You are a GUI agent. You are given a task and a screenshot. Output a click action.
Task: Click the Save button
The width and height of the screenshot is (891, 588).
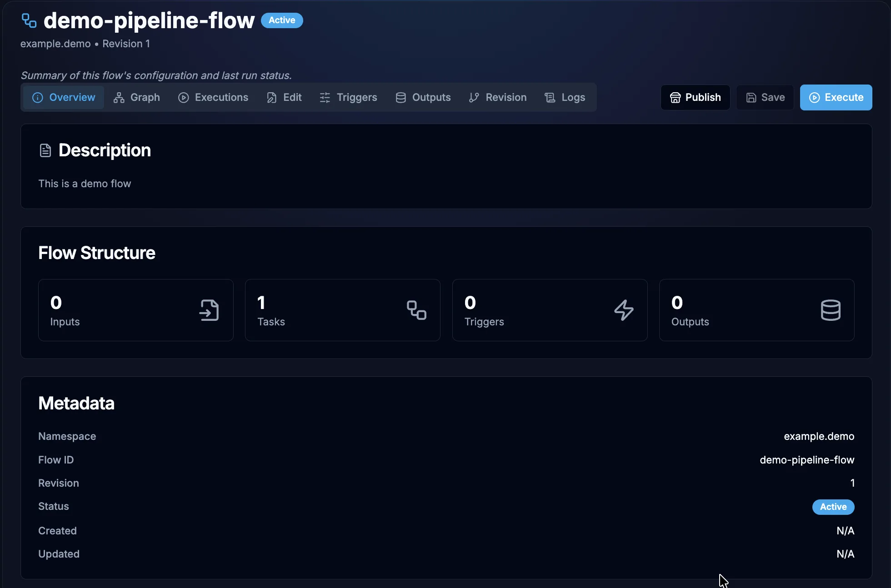(765, 98)
